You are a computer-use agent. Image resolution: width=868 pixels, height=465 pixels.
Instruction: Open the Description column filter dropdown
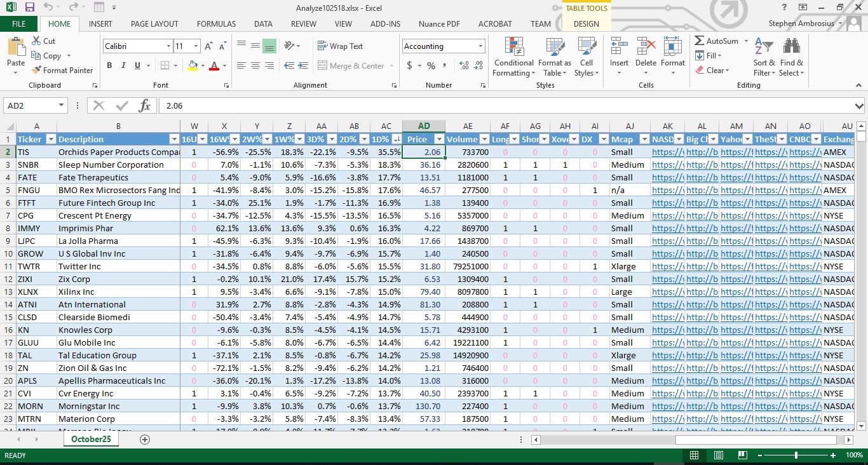[174, 139]
